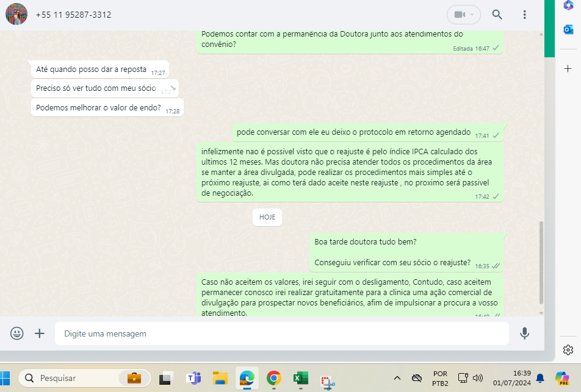Image resolution: width=581 pixels, height=392 pixels.
Task: Open search in conversation magnifier icon
Action: click(x=497, y=15)
